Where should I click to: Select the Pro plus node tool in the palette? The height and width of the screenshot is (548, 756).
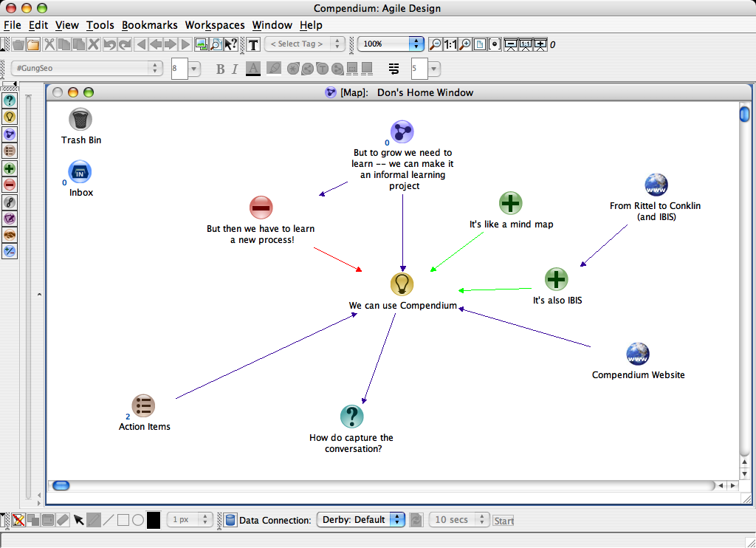tap(9, 168)
